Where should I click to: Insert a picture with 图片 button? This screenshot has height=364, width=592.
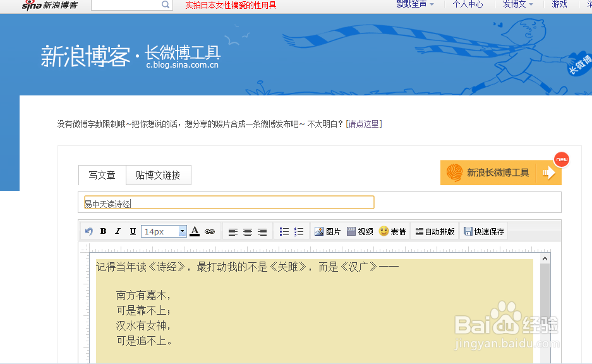tap(327, 231)
